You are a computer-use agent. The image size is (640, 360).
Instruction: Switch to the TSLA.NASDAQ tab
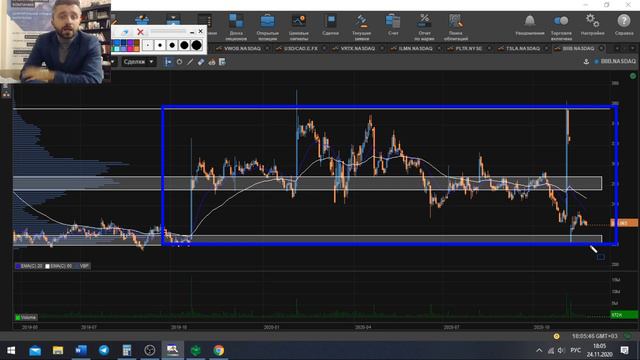point(522,49)
